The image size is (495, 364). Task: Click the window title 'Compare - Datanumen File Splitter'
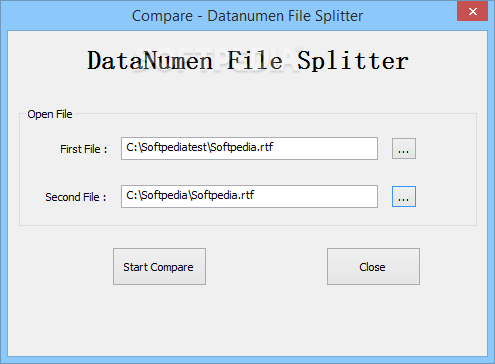click(x=247, y=16)
